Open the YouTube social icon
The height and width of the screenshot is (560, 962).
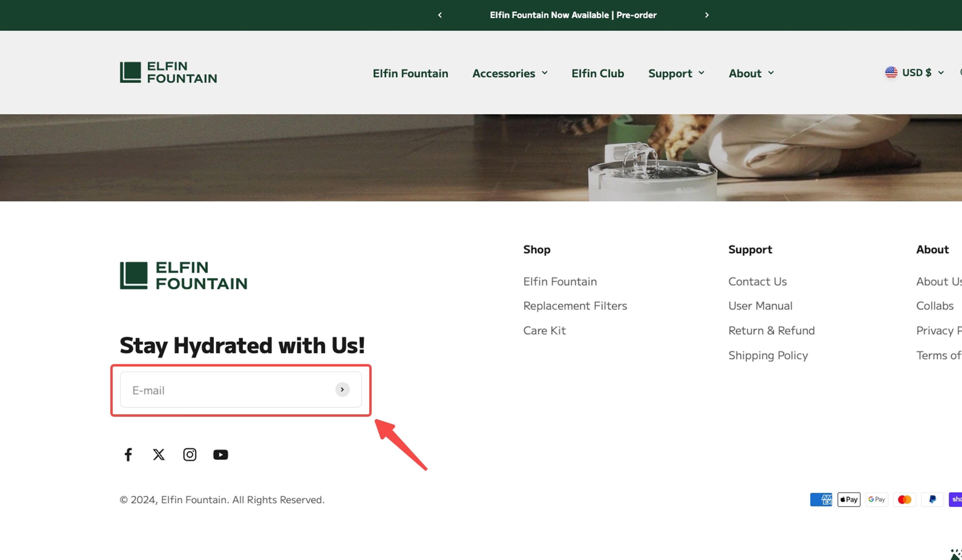pos(221,455)
